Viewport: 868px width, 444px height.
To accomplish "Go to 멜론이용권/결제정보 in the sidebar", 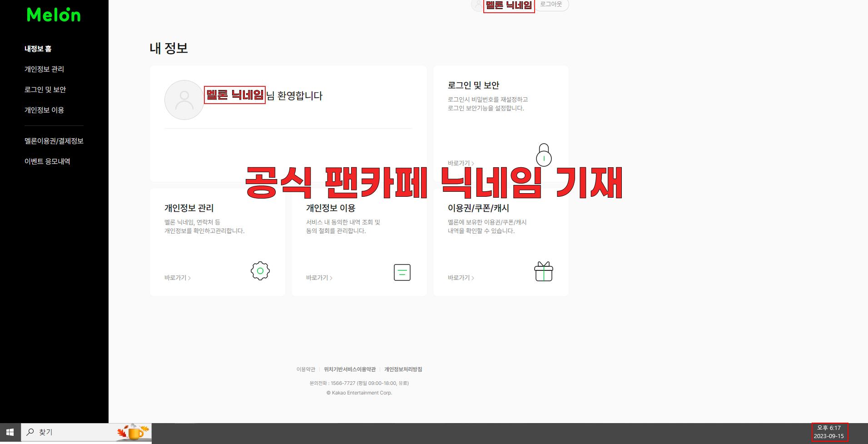I will pos(54,141).
